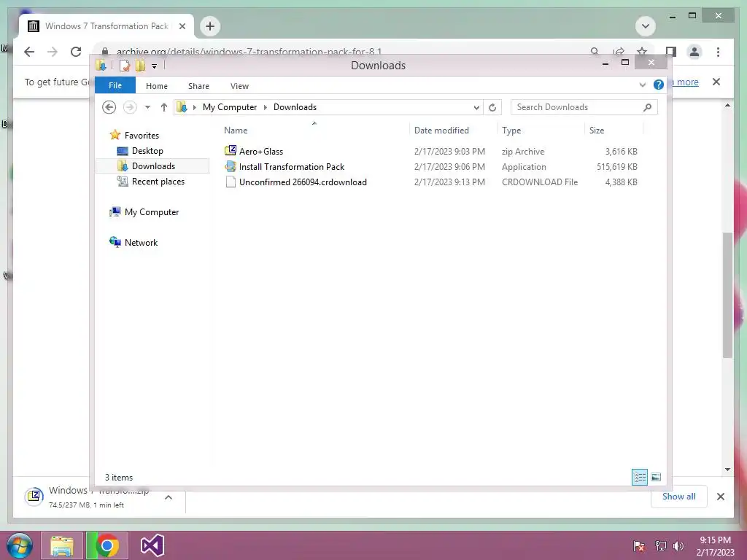This screenshot has height=560, width=747.
Task: Open recent locations dropdown arrow
Action: pos(147,107)
